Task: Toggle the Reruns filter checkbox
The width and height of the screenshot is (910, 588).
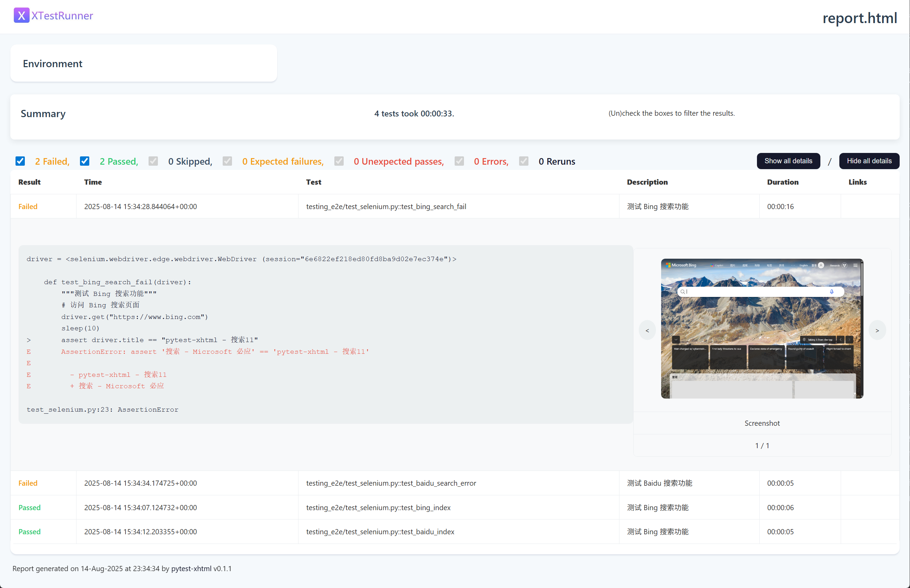Action: (x=524, y=161)
